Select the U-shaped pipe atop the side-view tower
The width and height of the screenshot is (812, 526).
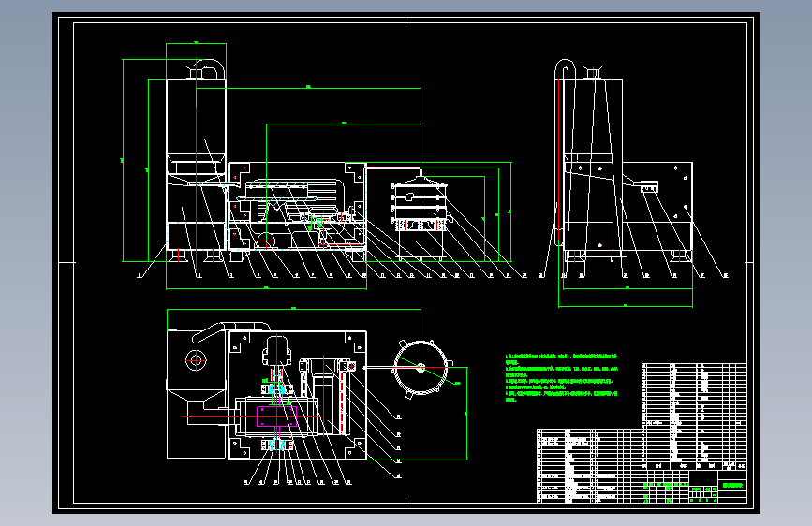pos(566,69)
